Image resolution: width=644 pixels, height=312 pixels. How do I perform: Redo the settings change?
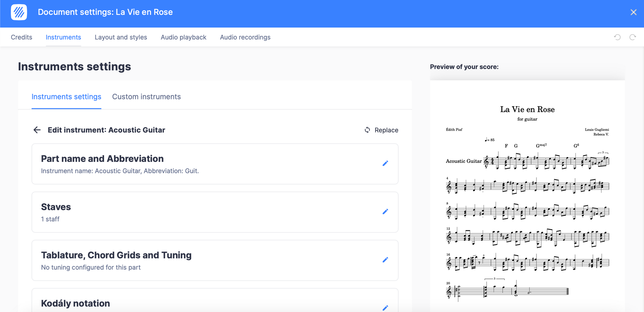[633, 37]
